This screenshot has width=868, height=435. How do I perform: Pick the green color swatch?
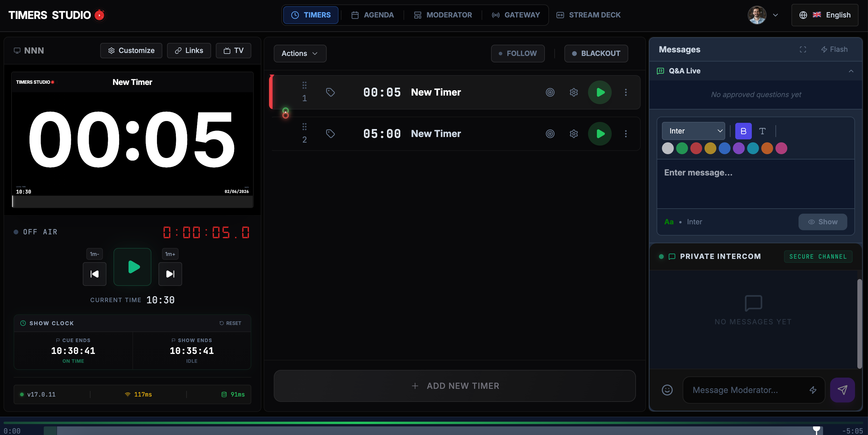[682, 148]
